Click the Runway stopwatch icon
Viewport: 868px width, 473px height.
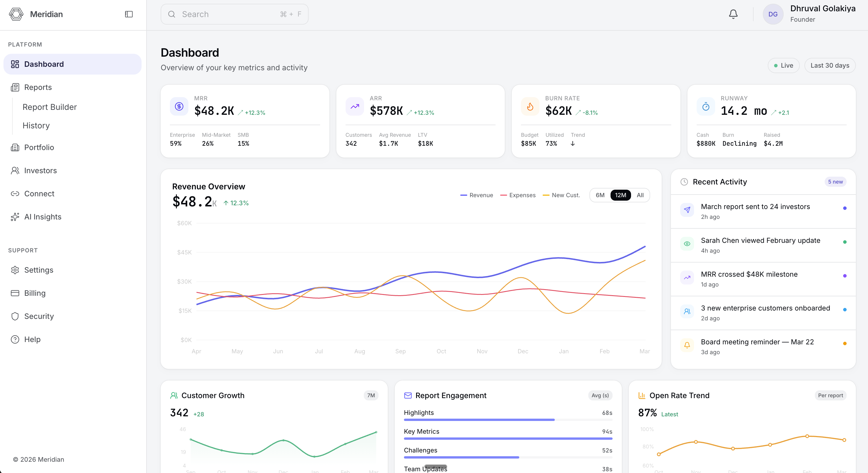coord(705,106)
